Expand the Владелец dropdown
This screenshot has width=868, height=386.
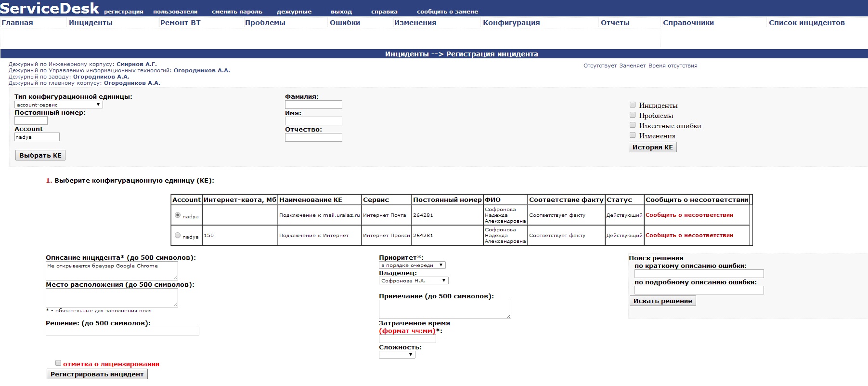pyautogui.click(x=414, y=280)
